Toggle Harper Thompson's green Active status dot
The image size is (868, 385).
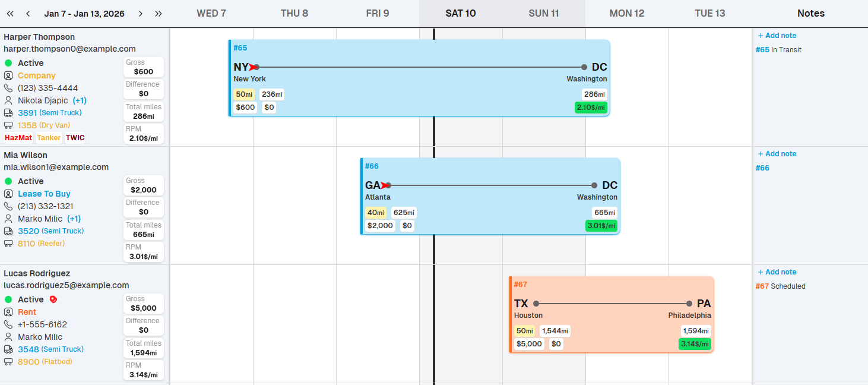tap(8, 62)
